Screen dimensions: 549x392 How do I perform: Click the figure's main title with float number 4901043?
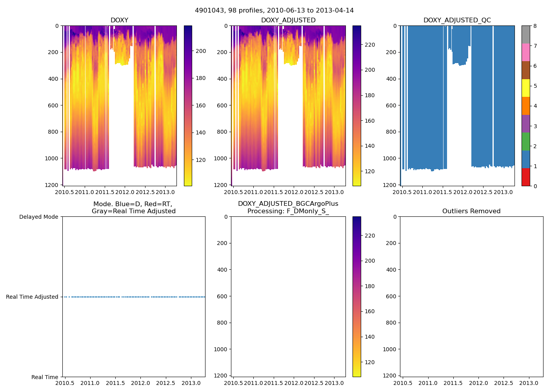tap(274, 11)
